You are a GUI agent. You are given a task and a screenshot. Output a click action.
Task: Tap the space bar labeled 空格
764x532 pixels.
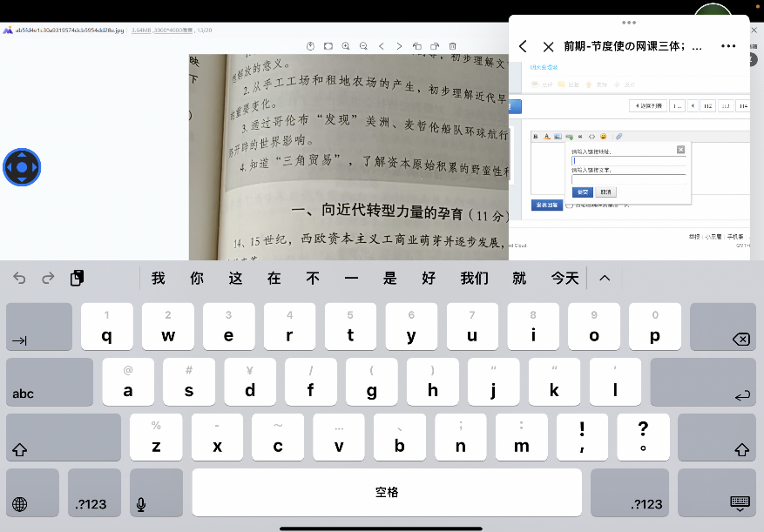coord(387,493)
